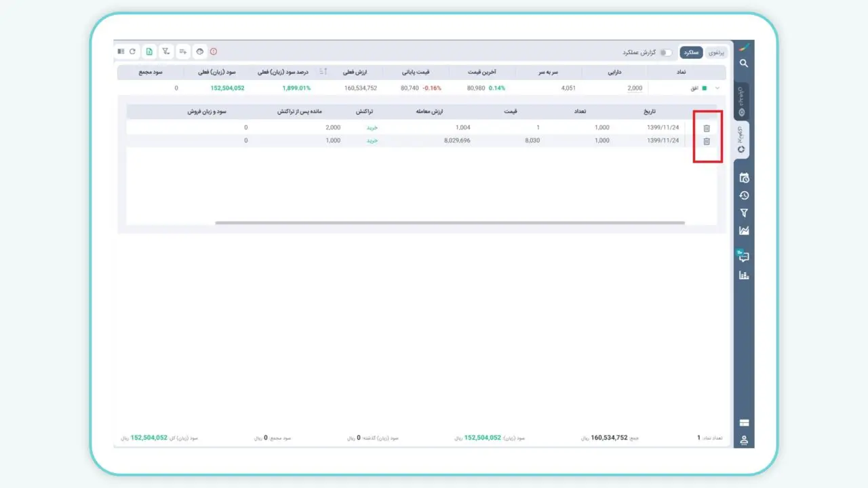Collapse the افق symbol row chevron

point(717,88)
